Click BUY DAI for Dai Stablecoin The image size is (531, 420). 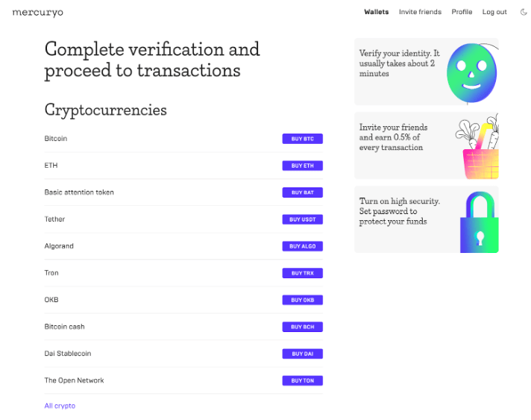click(302, 354)
